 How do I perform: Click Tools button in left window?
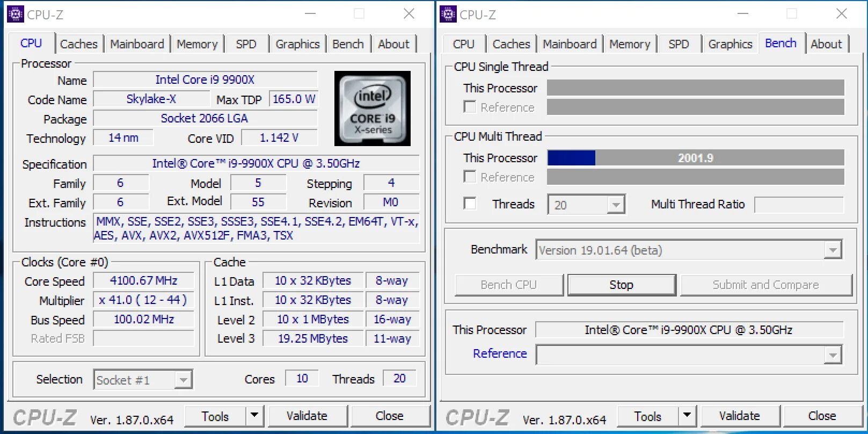(215, 416)
